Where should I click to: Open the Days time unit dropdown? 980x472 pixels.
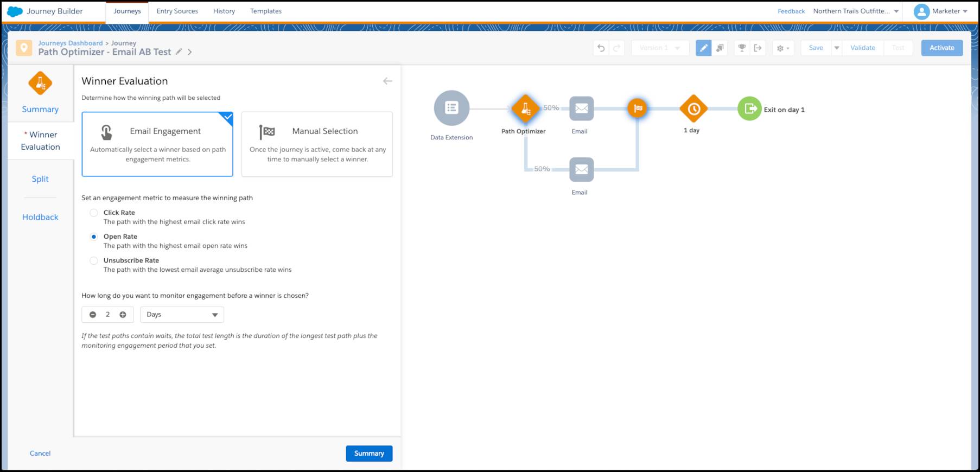(182, 315)
